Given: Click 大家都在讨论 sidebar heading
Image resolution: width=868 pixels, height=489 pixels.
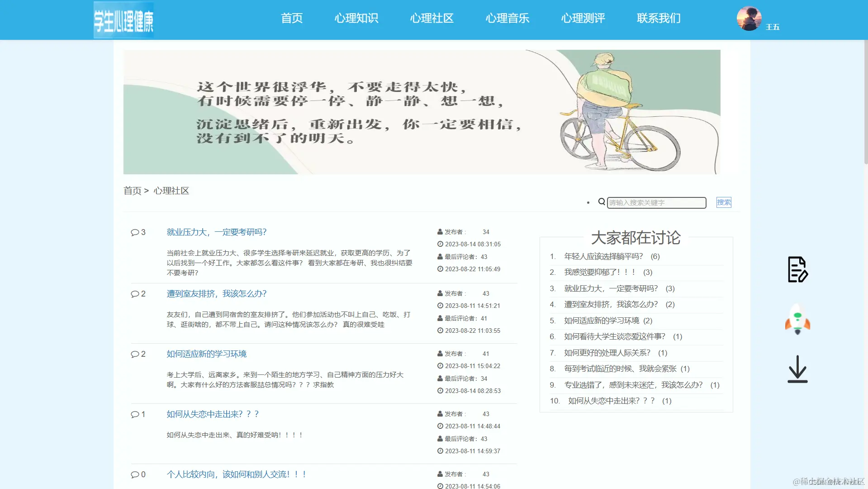Looking at the screenshot, I should (636, 238).
